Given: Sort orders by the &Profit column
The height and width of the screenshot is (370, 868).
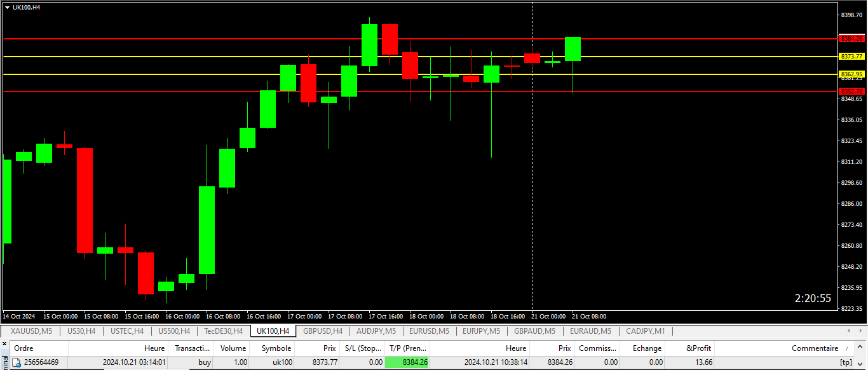Looking at the screenshot, I should (x=699, y=348).
